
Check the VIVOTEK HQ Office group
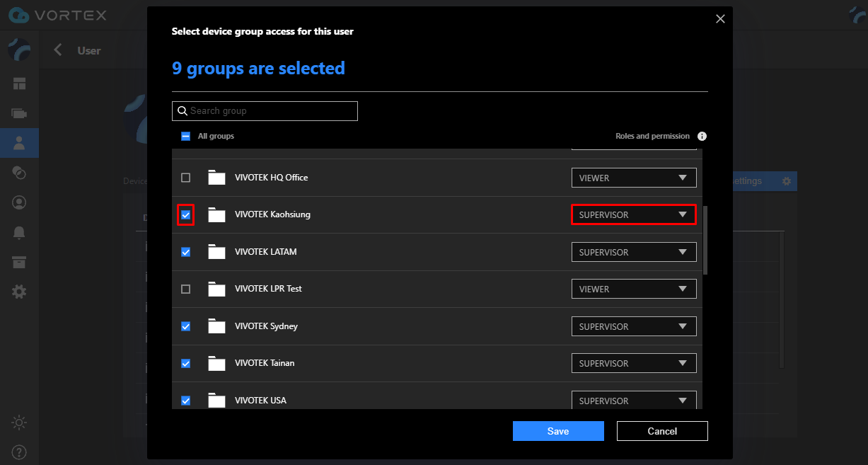pos(186,178)
